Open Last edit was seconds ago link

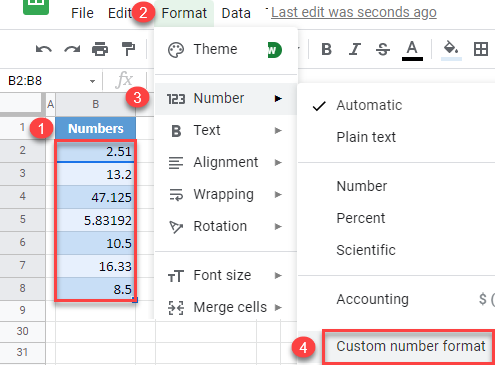click(354, 13)
